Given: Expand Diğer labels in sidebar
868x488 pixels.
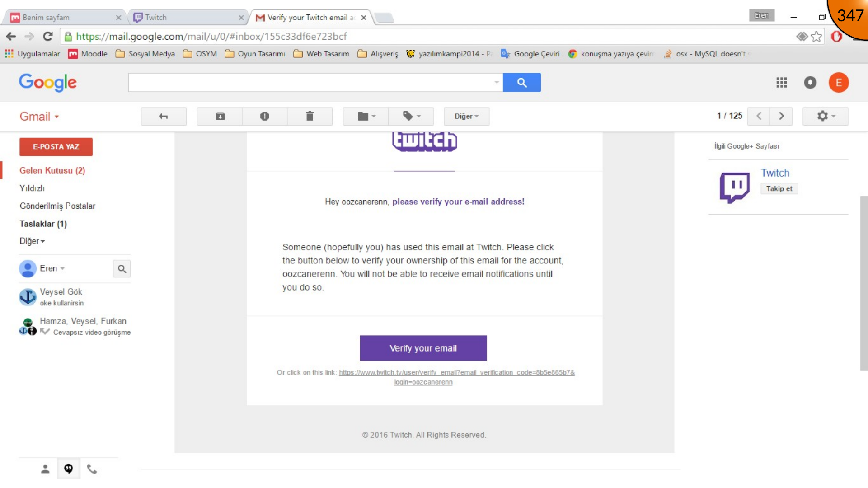Looking at the screenshot, I should tap(32, 241).
